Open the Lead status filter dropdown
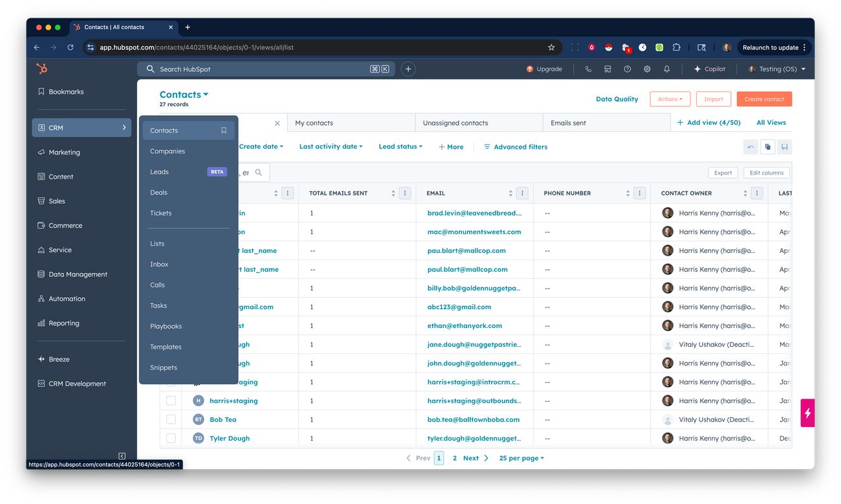This screenshot has width=841, height=504. tap(400, 146)
